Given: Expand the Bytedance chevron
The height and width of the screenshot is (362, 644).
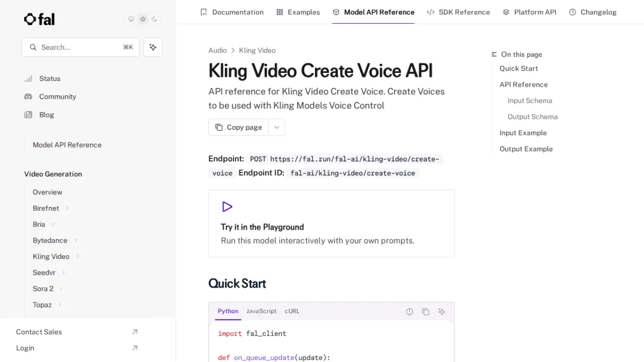Looking at the screenshot, I should pos(76,240).
